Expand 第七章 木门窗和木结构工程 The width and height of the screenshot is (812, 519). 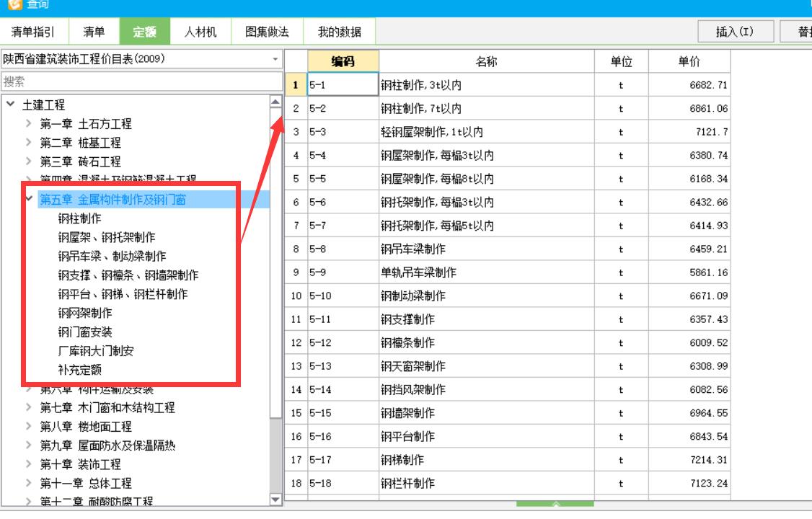pos(29,407)
